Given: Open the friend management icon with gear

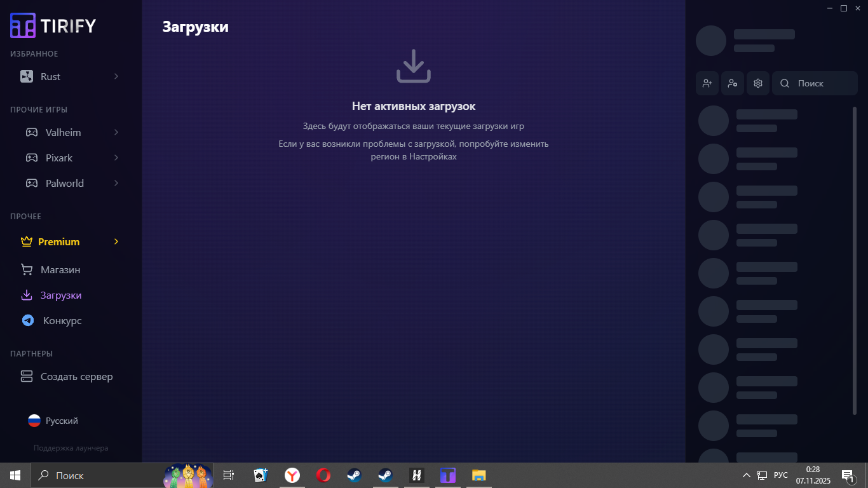Looking at the screenshot, I should pos(733,83).
